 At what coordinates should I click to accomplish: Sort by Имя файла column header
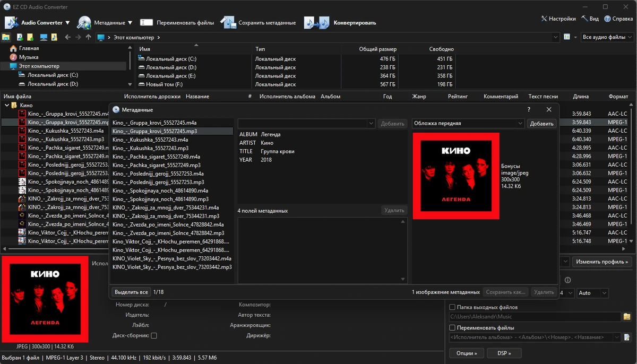pos(18,97)
